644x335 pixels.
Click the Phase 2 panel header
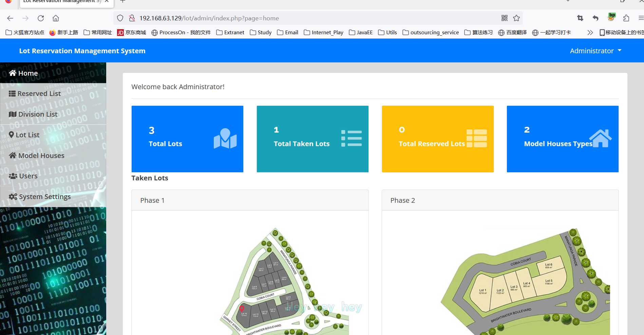pyautogui.click(x=500, y=200)
